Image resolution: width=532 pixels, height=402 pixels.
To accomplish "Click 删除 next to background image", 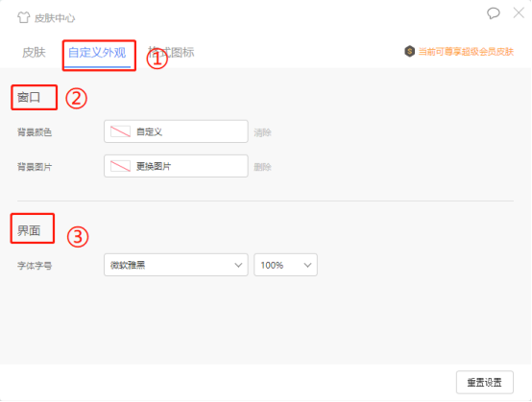I will (x=262, y=167).
